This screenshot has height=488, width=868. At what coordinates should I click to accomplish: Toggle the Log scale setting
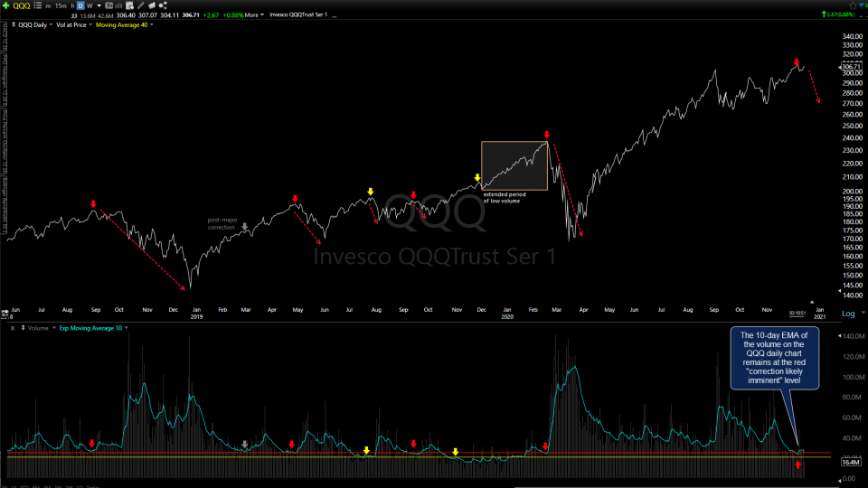coord(848,314)
